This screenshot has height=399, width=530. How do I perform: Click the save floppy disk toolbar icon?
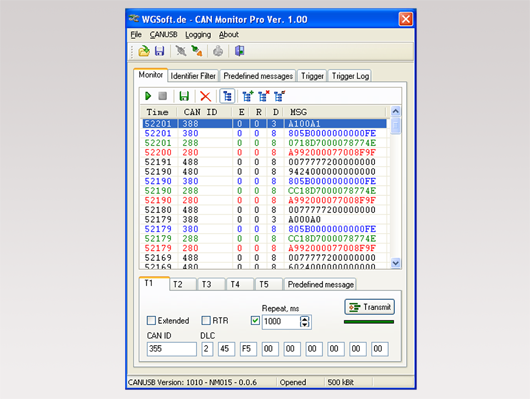pyautogui.click(x=160, y=51)
